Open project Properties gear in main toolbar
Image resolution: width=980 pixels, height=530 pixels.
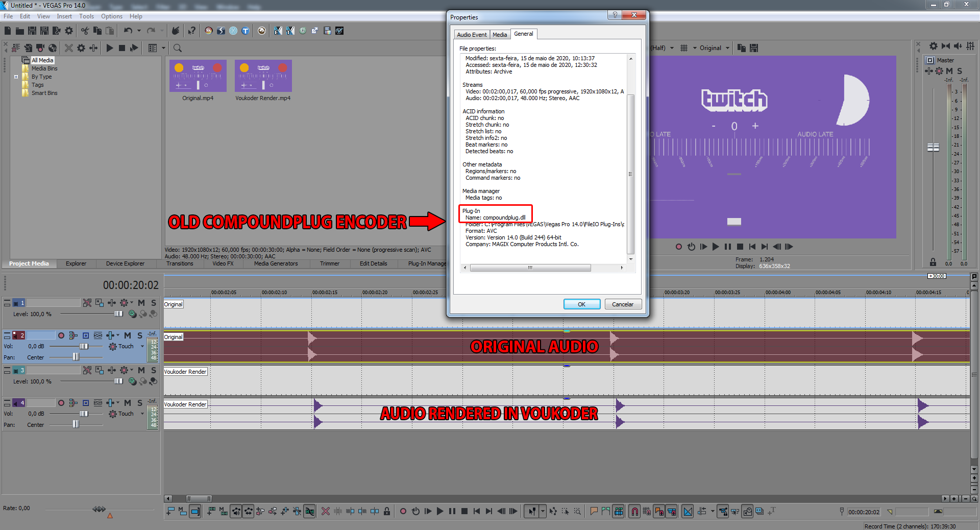click(69, 31)
